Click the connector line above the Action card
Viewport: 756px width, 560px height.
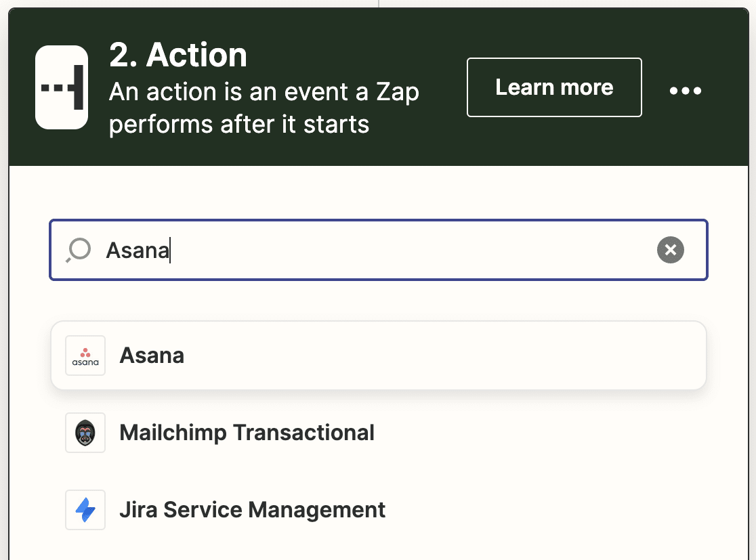(x=379, y=3)
